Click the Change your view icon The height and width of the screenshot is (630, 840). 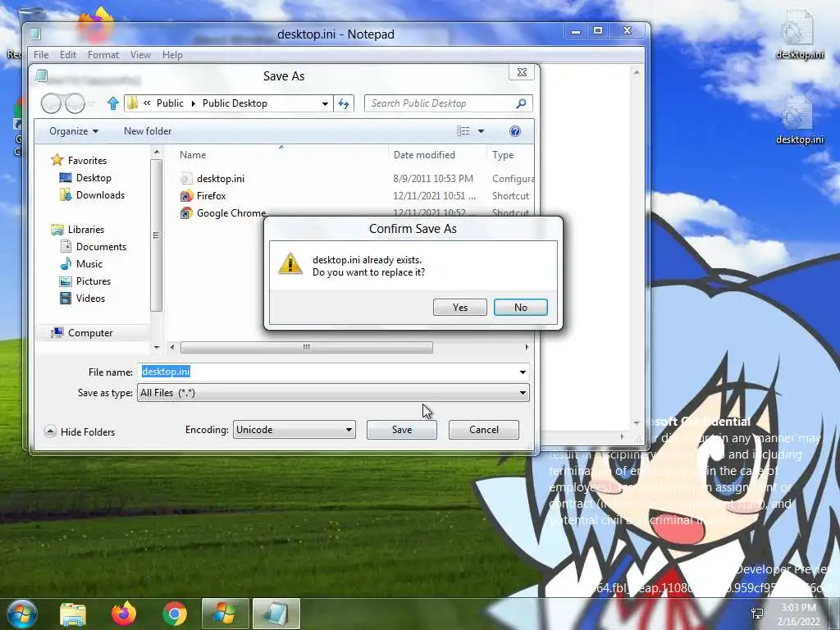click(463, 131)
